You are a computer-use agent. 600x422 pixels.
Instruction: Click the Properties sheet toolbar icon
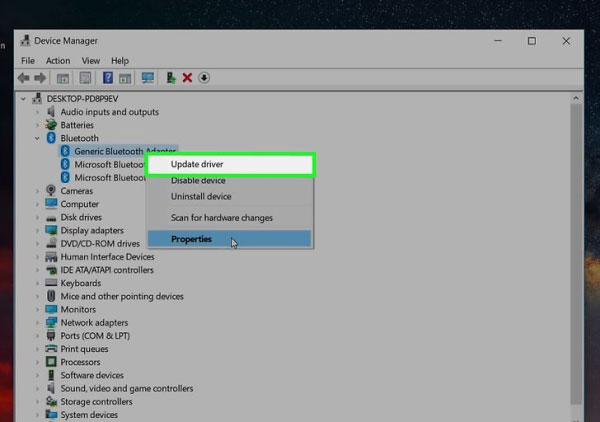pos(85,78)
